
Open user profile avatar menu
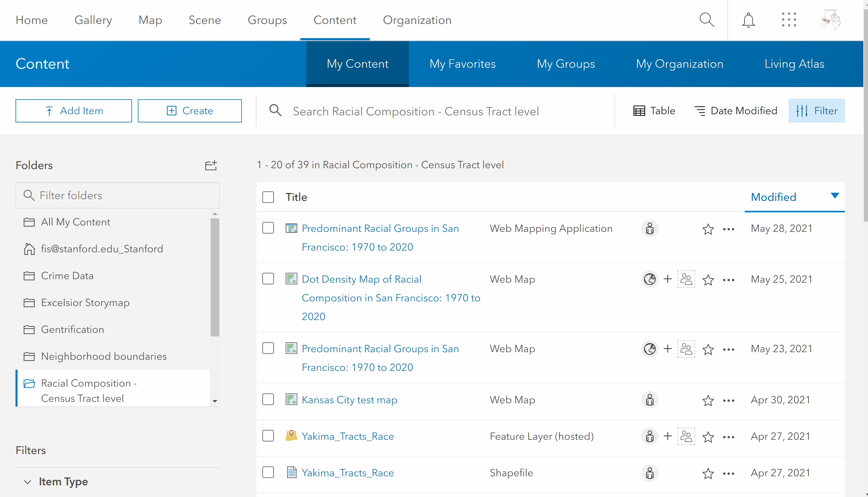(830, 20)
